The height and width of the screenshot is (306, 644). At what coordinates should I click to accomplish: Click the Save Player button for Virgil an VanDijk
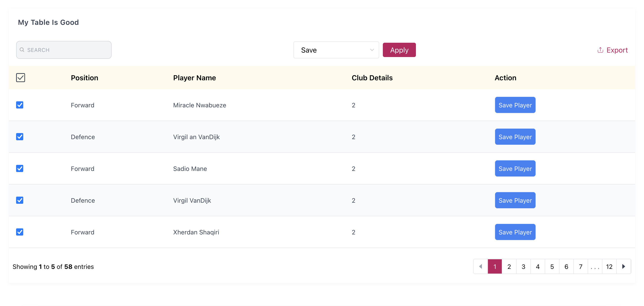pyautogui.click(x=515, y=136)
